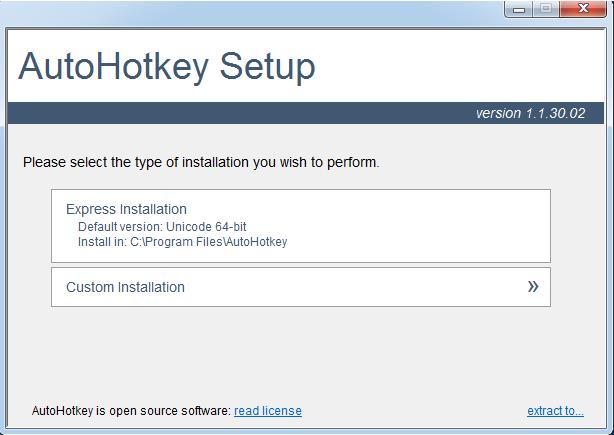Expand Custom Installation via double-chevron arrow
The width and height of the screenshot is (614, 435).
click(533, 287)
